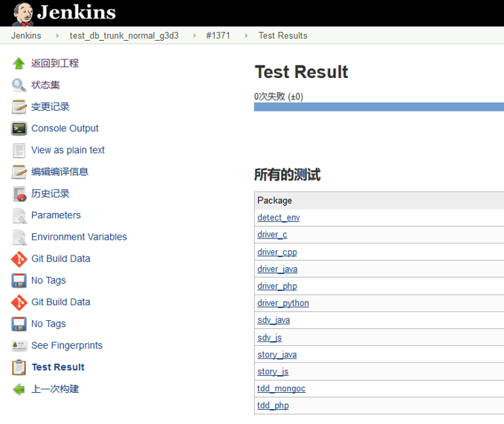Open Environment Variables in sidebar

79,237
